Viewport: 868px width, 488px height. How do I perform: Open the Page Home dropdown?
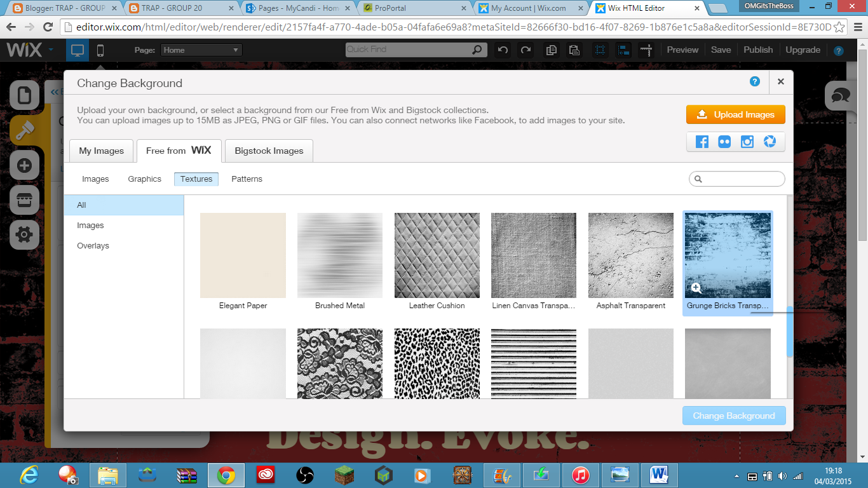(201, 50)
